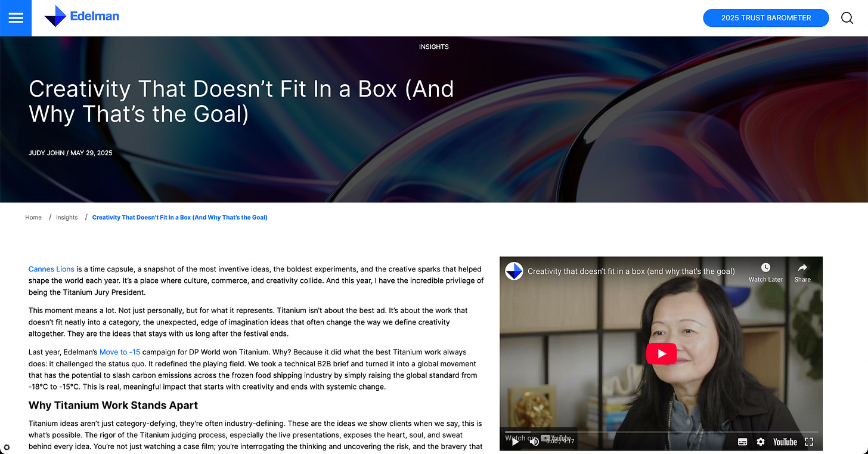Click the current article breadcrumb title
The image size is (868, 454).
[179, 218]
